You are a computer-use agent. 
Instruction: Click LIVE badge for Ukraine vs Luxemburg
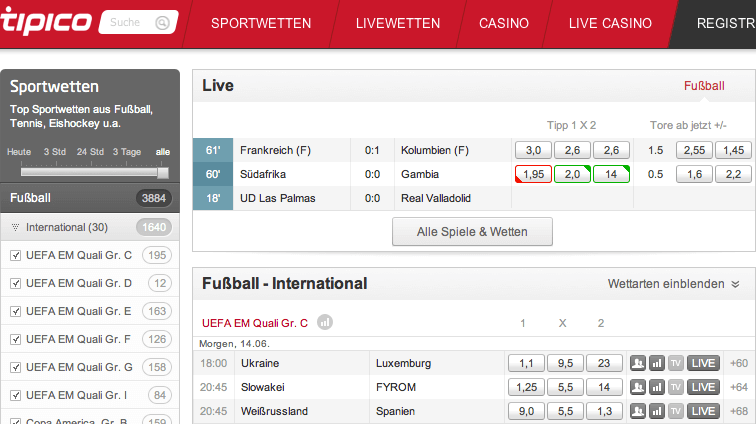[703, 363]
